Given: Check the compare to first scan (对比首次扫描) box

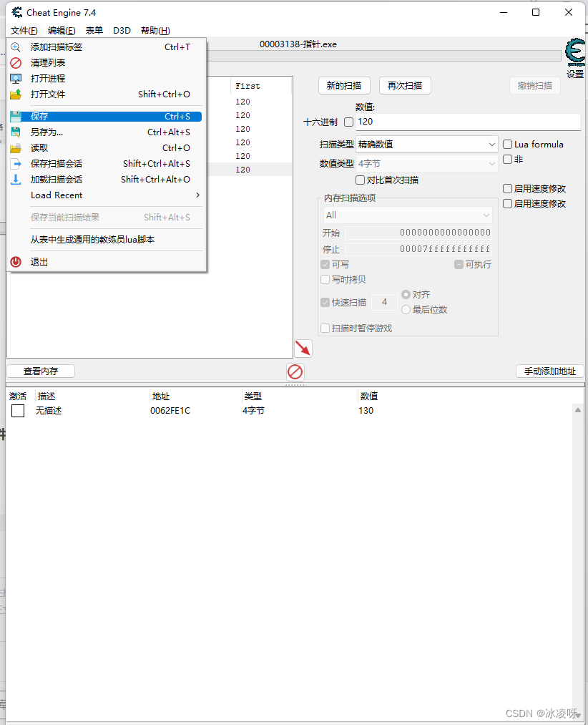Looking at the screenshot, I should pos(360,180).
